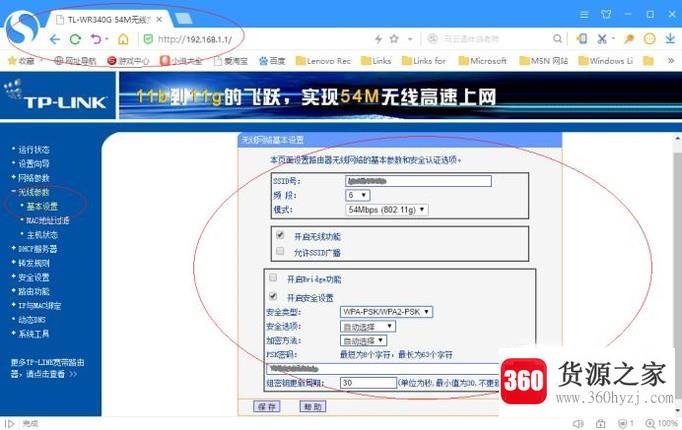The width and height of the screenshot is (682, 430).
Task: Expand 网络参数 in the sidebar
Action: 33,178
